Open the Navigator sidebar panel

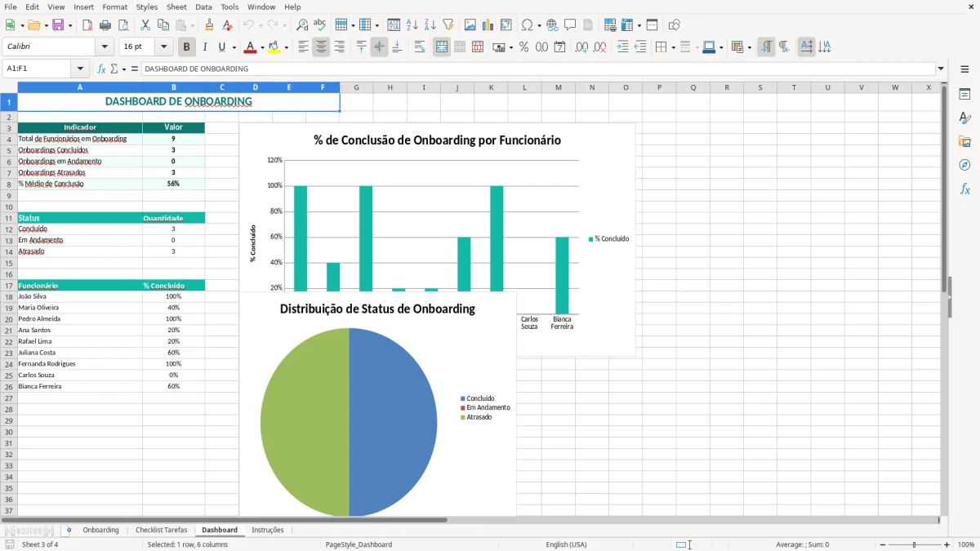click(964, 166)
